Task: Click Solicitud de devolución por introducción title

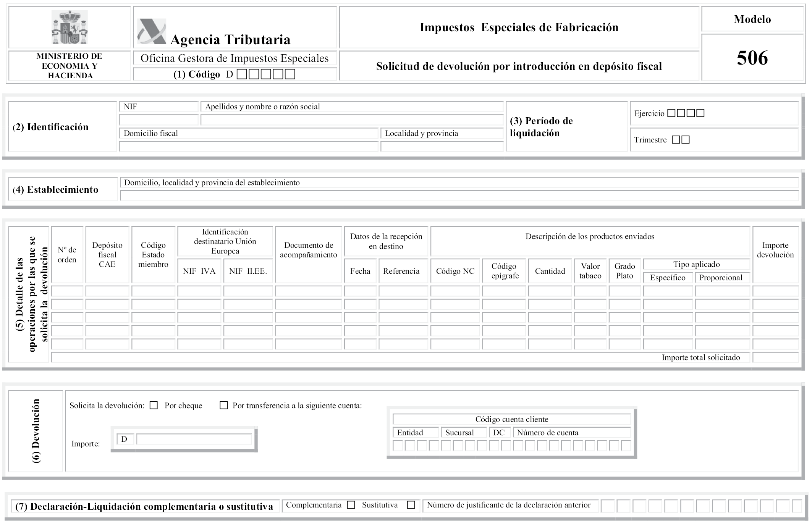Action: pyautogui.click(x=519, y=66)
